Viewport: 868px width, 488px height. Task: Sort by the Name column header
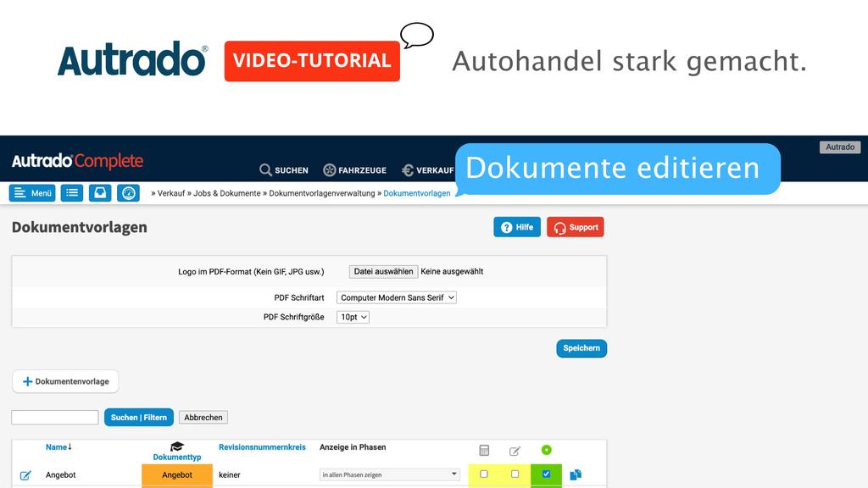58,447
